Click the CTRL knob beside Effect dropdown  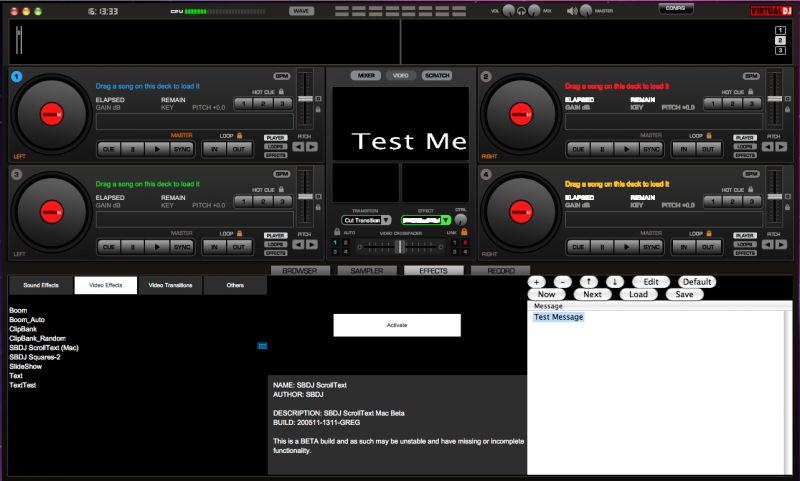(x=460, y=219)
